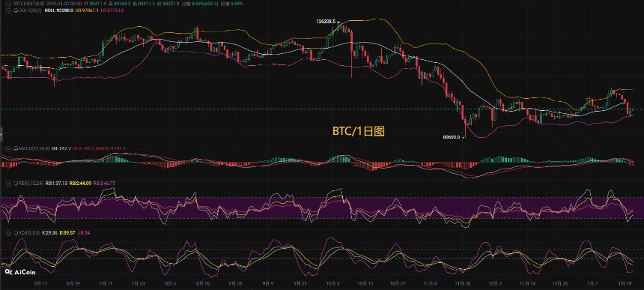This screenshot has height=290, width=644.
Task: Select the UB:97067.1 upper band value
Action: (87, 10)
